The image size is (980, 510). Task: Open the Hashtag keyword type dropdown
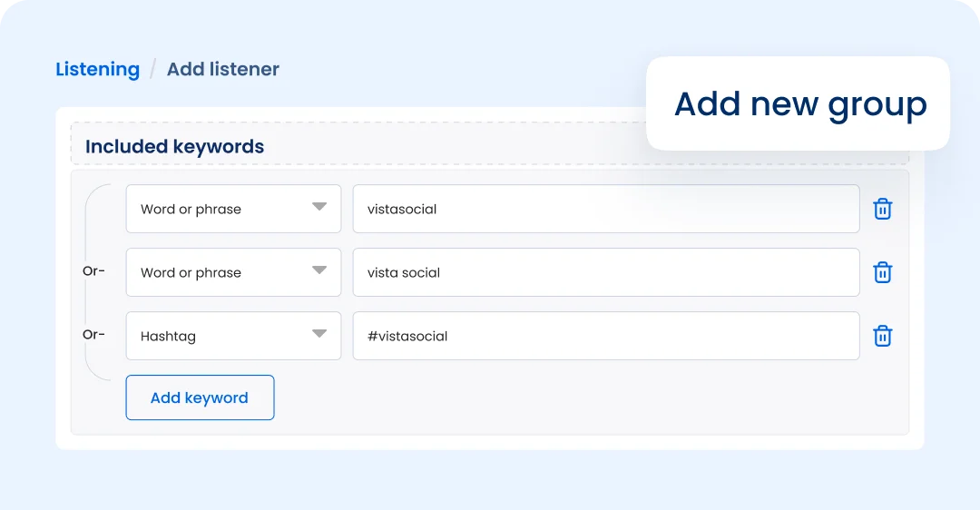point(233,336)
